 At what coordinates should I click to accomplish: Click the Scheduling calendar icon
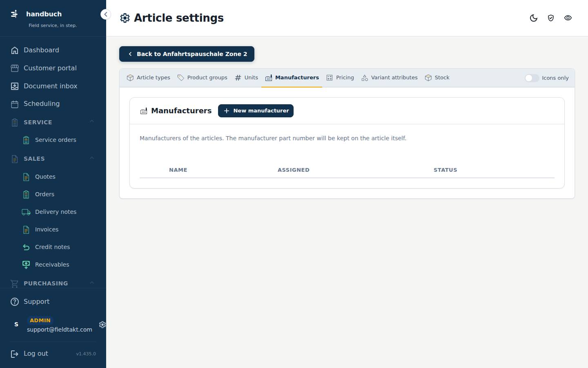point(15,104)
